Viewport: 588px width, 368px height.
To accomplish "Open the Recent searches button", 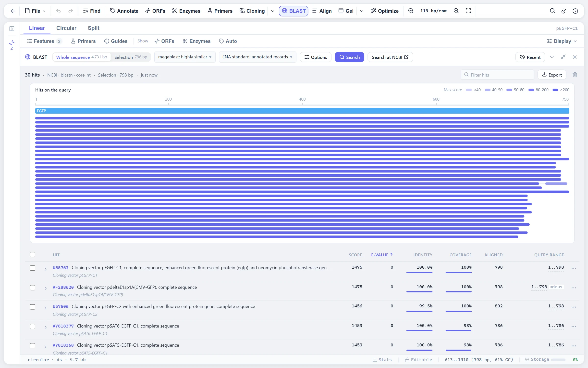I will (x=530, y=57).
